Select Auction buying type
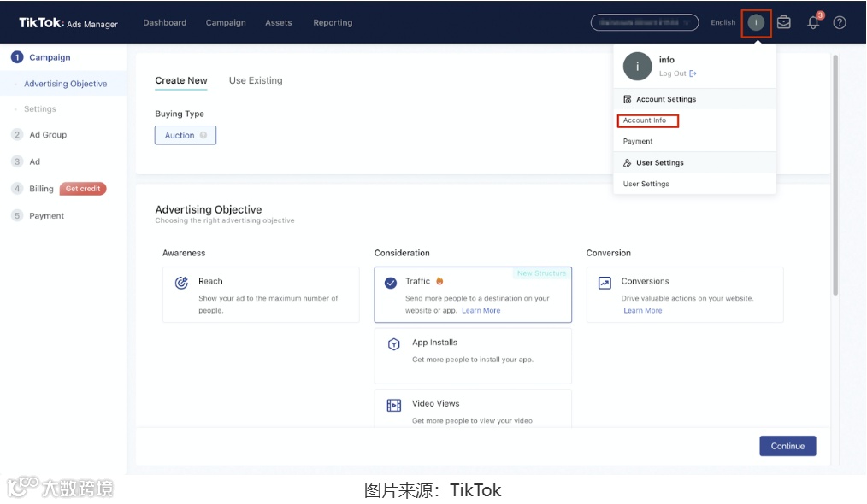The height and width of the screenshot is (504, 867). coord(186,135)
